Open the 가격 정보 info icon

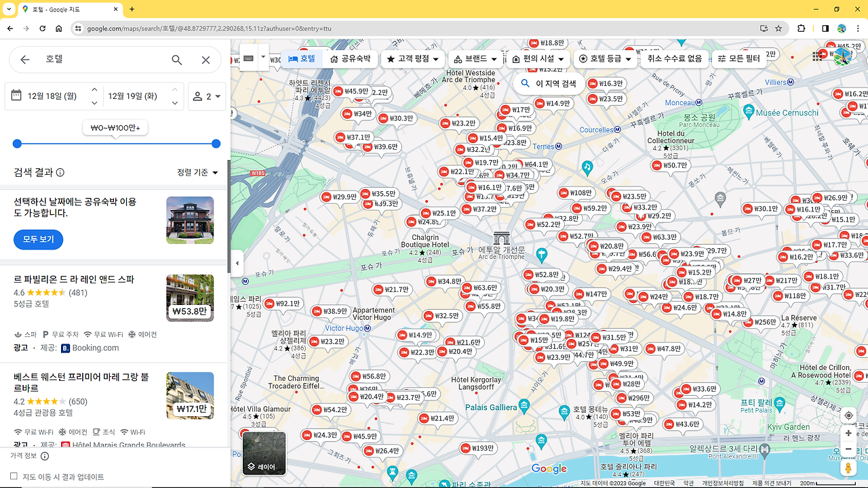pos(45,456)
